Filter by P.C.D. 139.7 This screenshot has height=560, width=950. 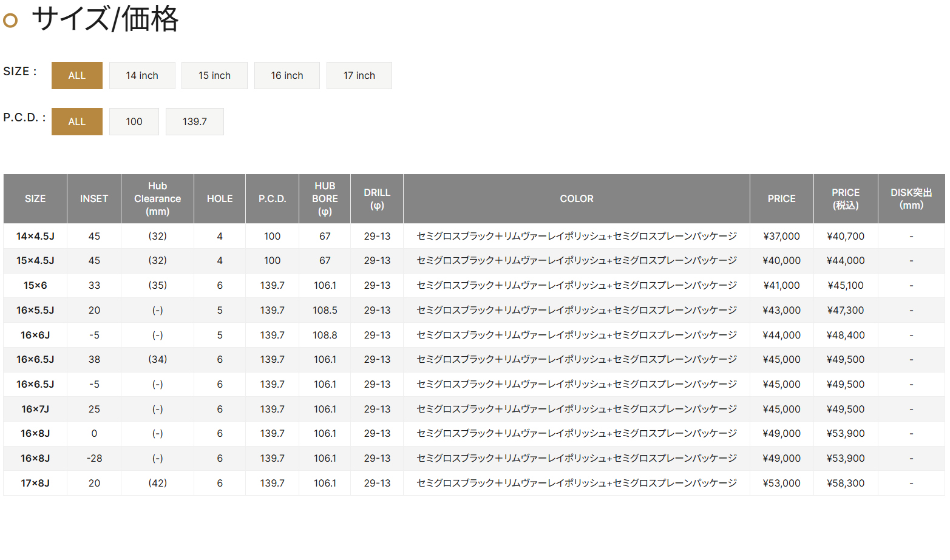tap(194, 122)
